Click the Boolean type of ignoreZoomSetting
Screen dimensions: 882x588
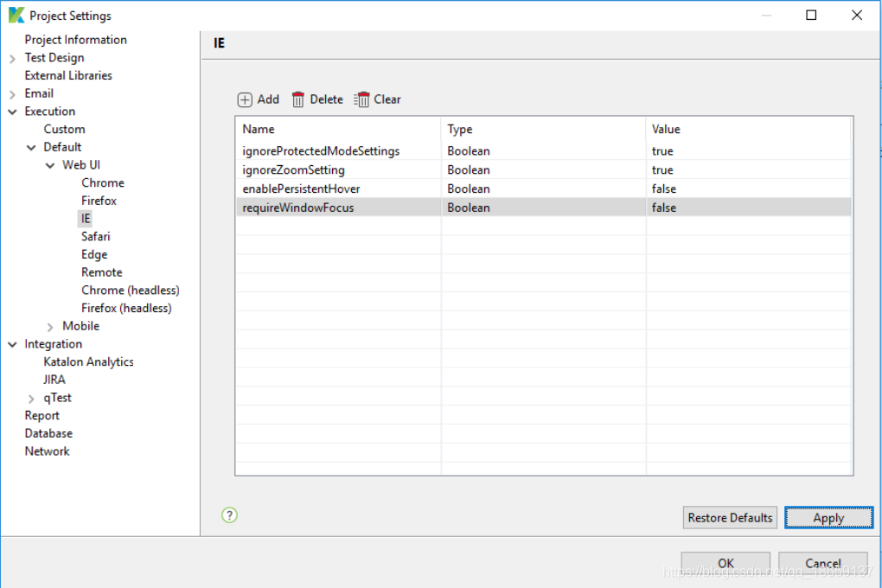pyautogui.click(x=469, y=170)
